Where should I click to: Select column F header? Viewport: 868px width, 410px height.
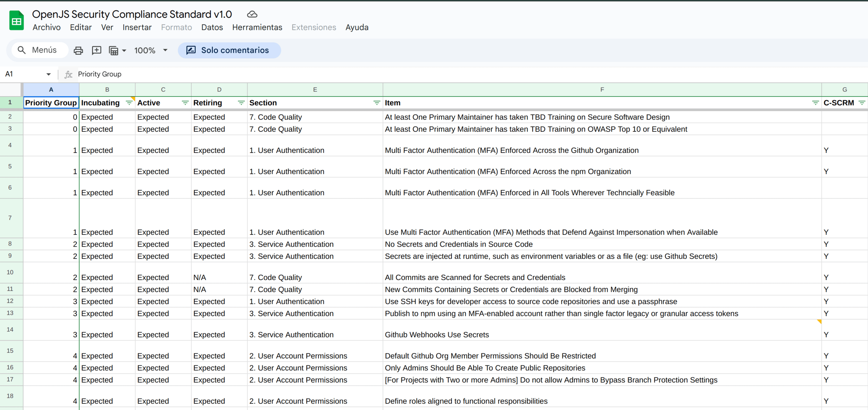point(602,90)
